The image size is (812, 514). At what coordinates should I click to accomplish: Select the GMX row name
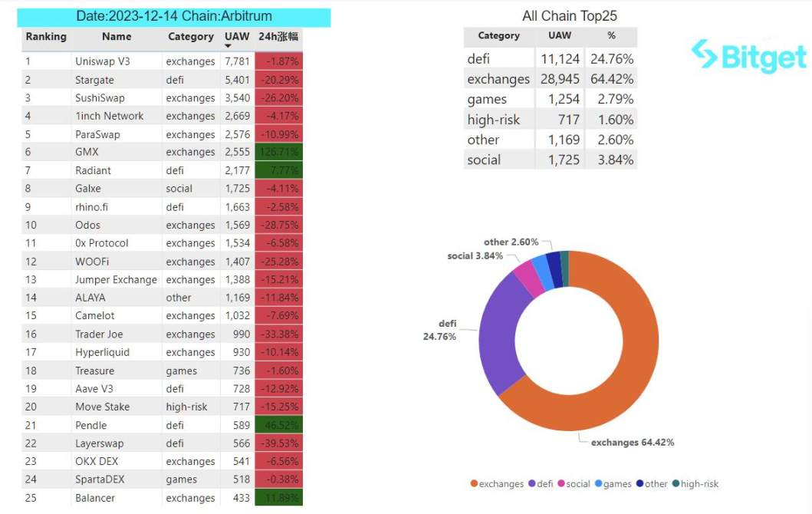87,152
